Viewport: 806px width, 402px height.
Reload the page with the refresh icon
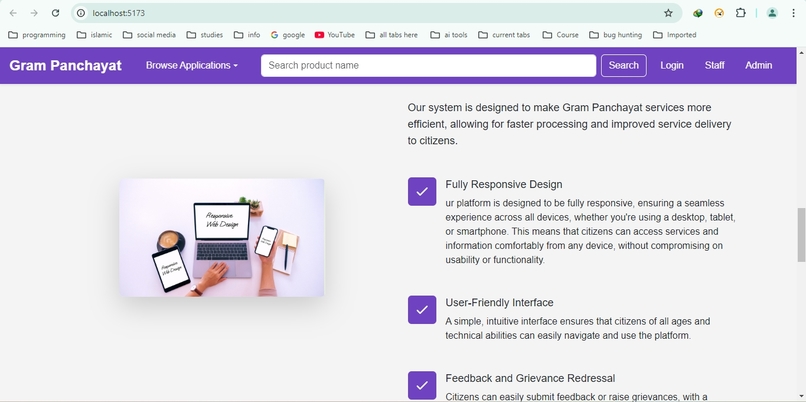click(x=56, y=13)
